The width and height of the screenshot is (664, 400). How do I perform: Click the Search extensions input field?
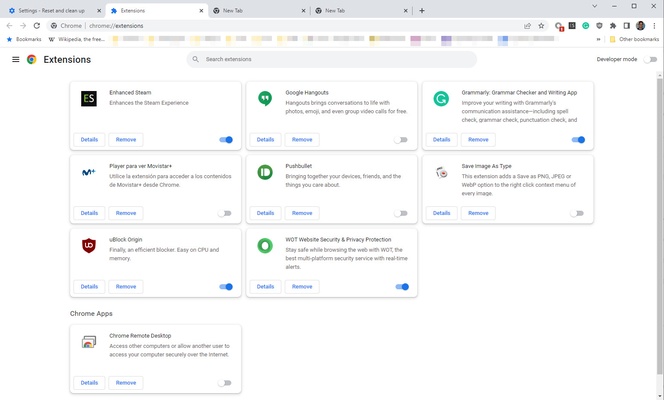pyautogui.click(x=332, y=59)
